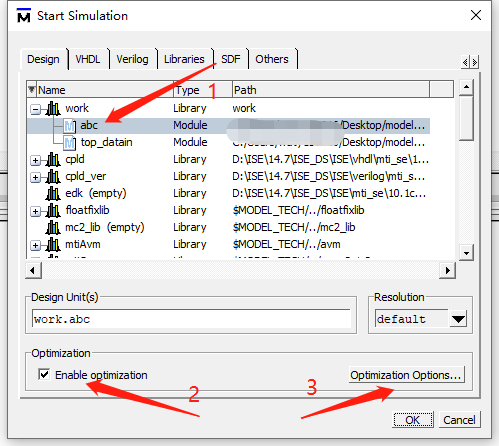Click the vertical scrollbar down arrow

(x=466, y=253)
